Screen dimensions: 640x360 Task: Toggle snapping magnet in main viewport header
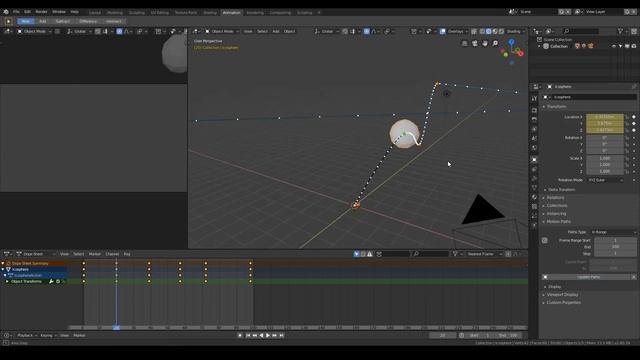345,31
